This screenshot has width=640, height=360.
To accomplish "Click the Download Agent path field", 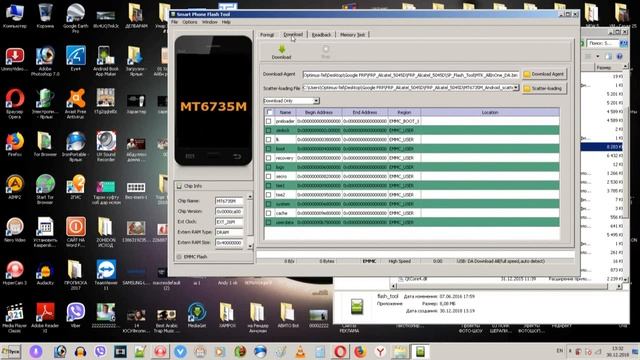I will coord(411,75).
